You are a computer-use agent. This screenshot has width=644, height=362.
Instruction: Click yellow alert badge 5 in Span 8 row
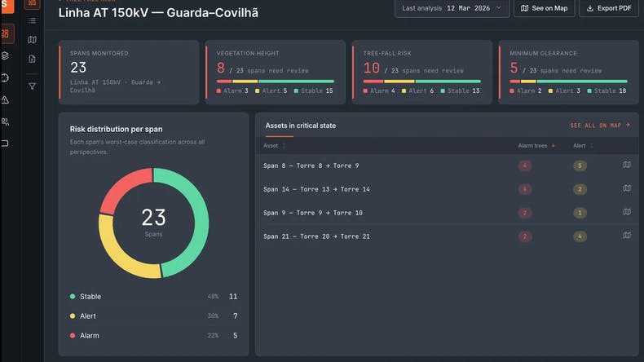[x=580, y=166]
